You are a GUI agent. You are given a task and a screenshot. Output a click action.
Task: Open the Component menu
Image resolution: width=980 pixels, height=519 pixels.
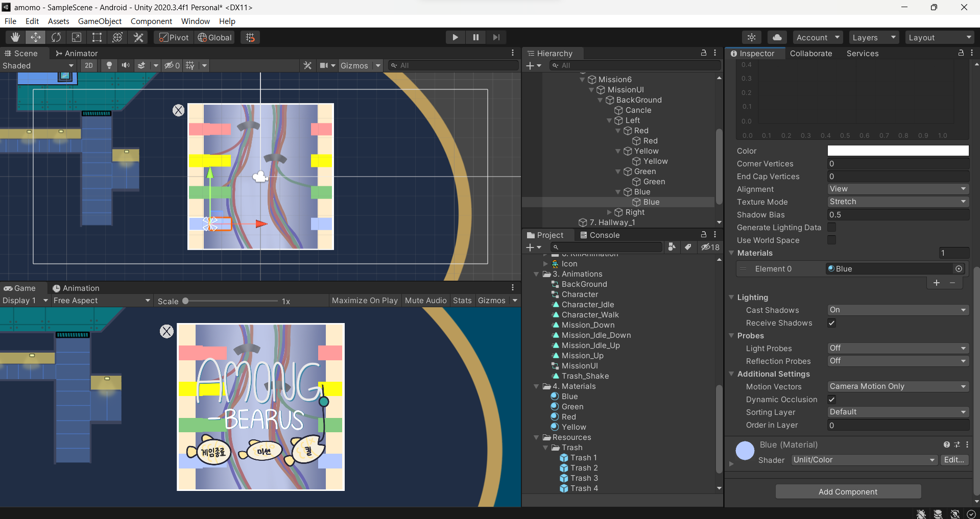pyautogui.click(x=151, y=21)
